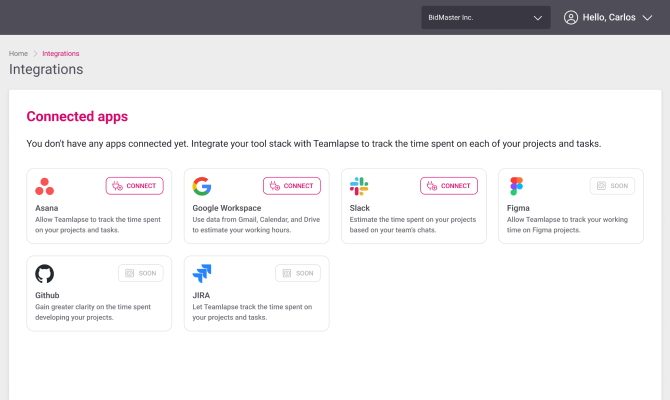Go to Home via breadcrumb
The height and width of the screenshot is (400, 670).
(x=18, y=53)
